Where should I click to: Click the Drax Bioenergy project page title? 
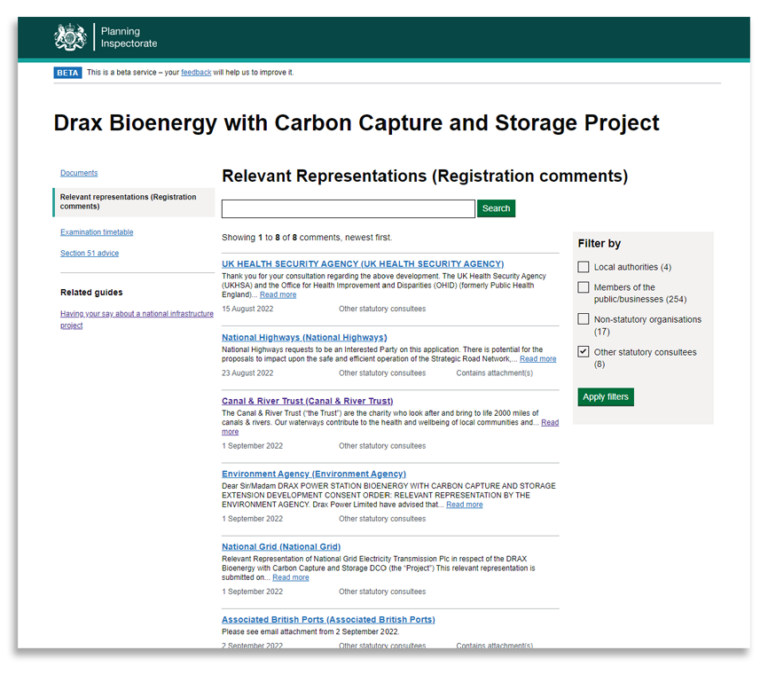(357, 123)
